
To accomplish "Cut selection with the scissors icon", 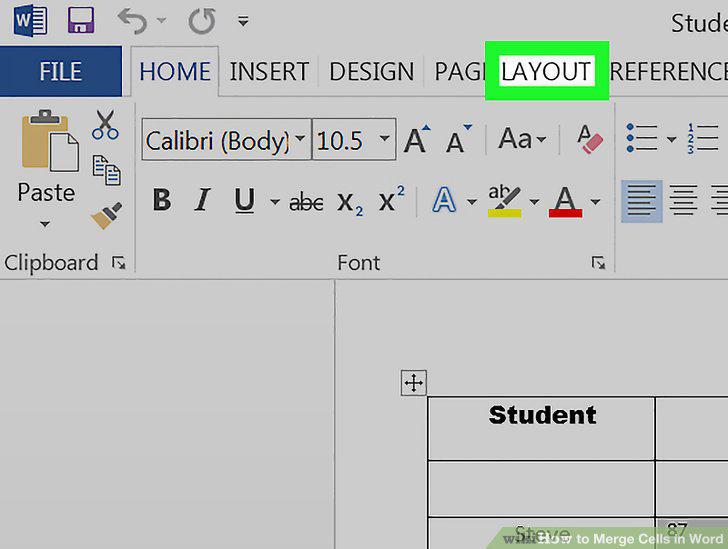I will 105,124.
